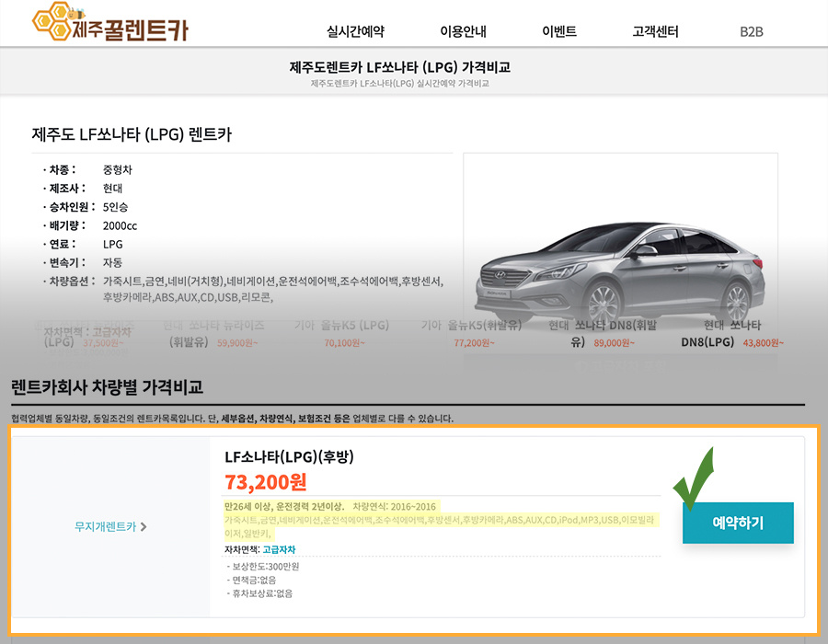Open the 무지개렌트카 company link
Viewport: 828px width, 644px height.
click(x=105, y=526)
